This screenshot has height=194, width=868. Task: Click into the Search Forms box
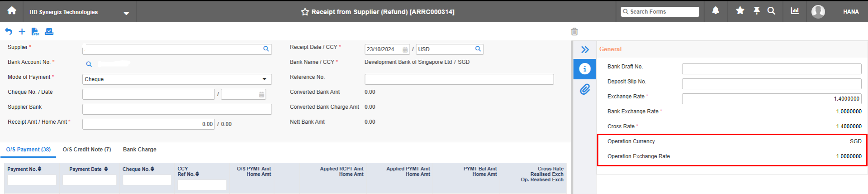click(660, 12)
